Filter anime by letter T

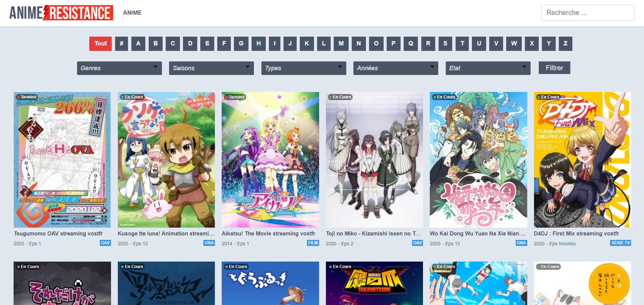click(462, 43)
